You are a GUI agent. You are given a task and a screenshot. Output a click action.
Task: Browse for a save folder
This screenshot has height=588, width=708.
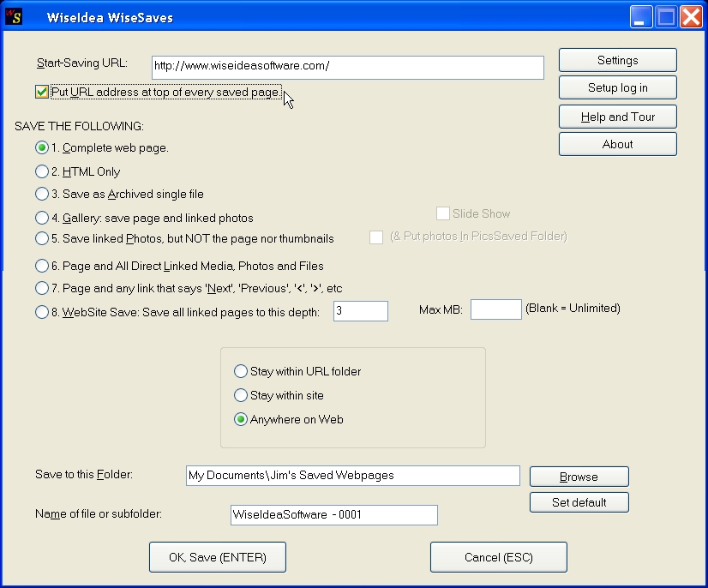(579, 477)
